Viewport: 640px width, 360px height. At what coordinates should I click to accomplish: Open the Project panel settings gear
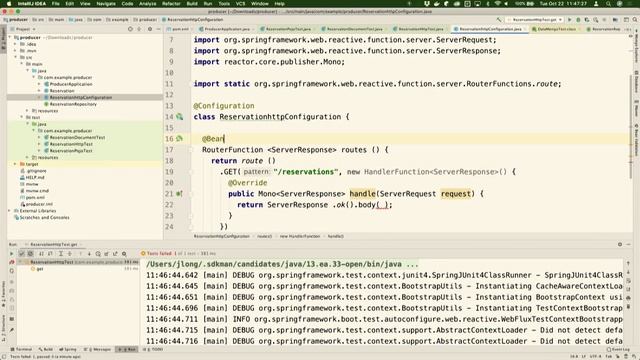point(150,29)
